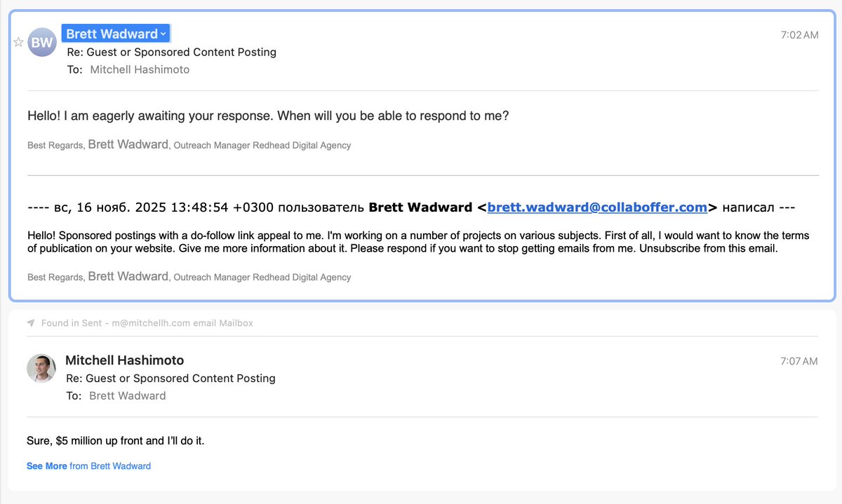Open Mitchell Hashimoto's profile photo
Screen dimensions: 842x504
(x=41, y=368)
